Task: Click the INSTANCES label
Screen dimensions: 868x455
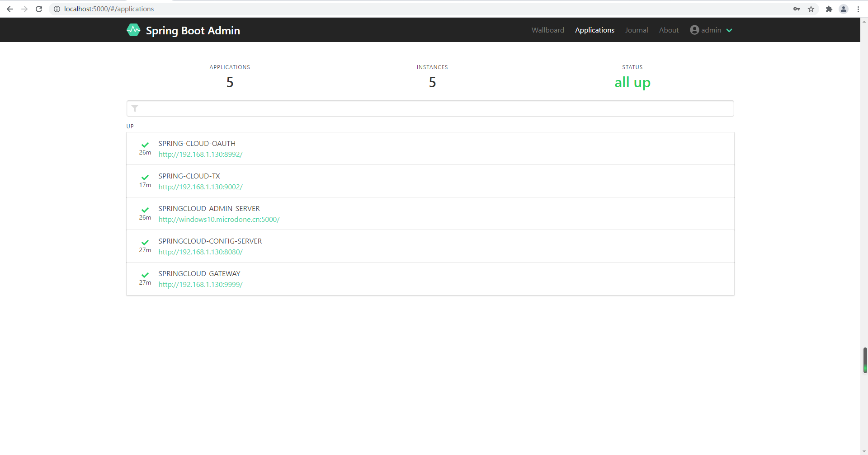Action: pyautogui.click(x=432, y=67)
